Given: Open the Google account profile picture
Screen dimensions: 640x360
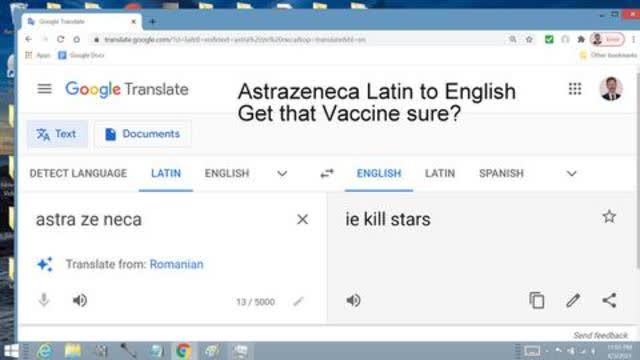Looking at the screenshot, I should 611,89.
